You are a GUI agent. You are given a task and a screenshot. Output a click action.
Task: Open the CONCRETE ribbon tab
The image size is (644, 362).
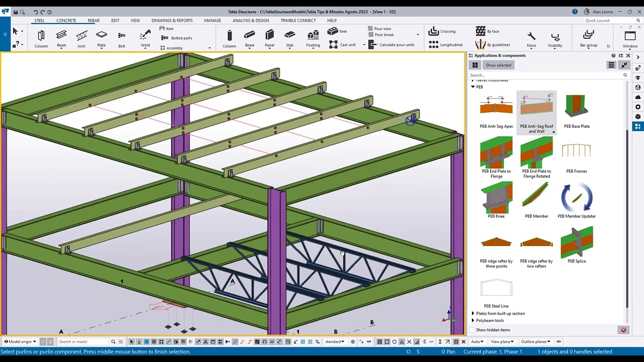[66, 21]
